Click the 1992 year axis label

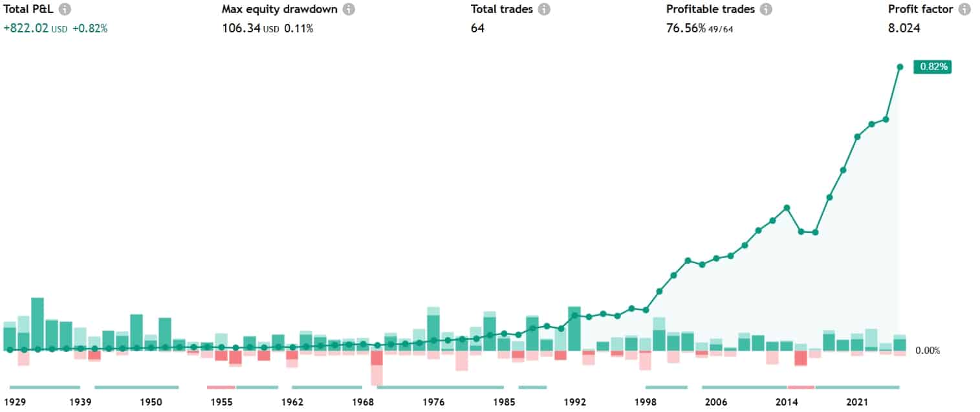575,402
